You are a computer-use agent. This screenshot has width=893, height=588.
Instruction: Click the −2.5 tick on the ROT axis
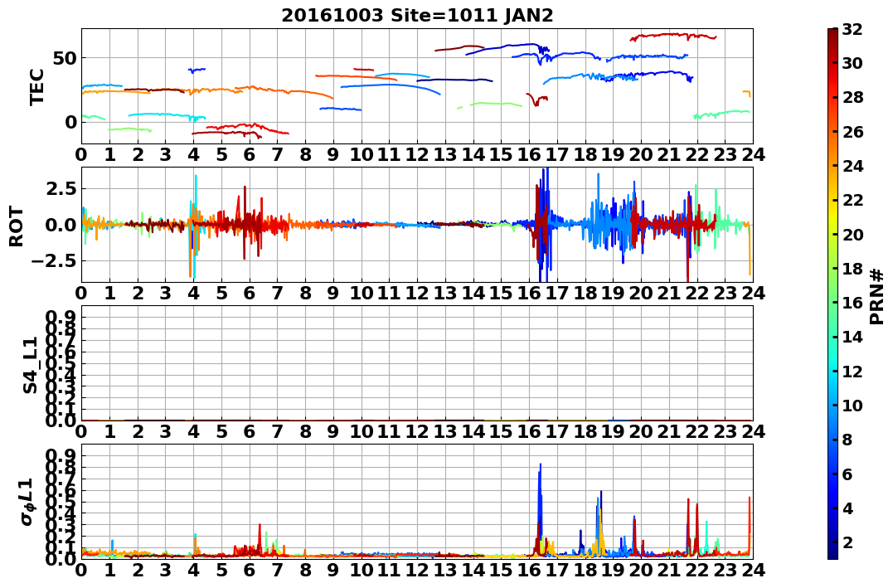pyautogui.click(x=54, y=261)
